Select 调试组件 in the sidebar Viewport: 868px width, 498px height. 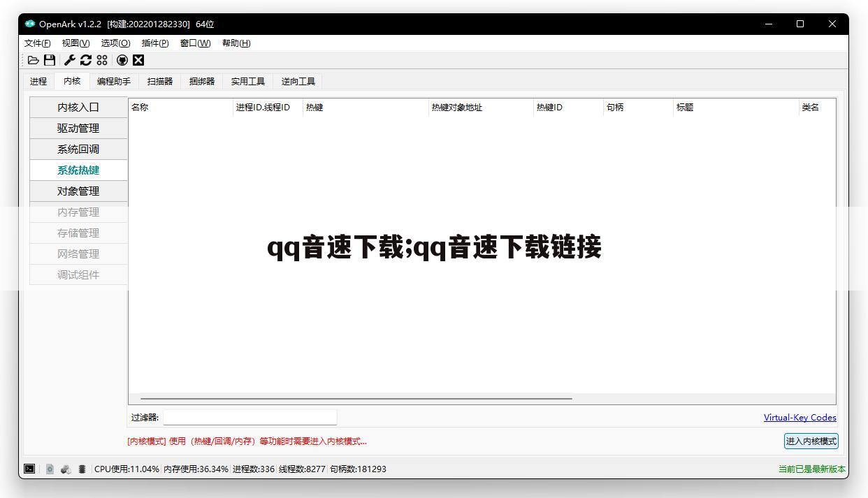tap(78, 274)
